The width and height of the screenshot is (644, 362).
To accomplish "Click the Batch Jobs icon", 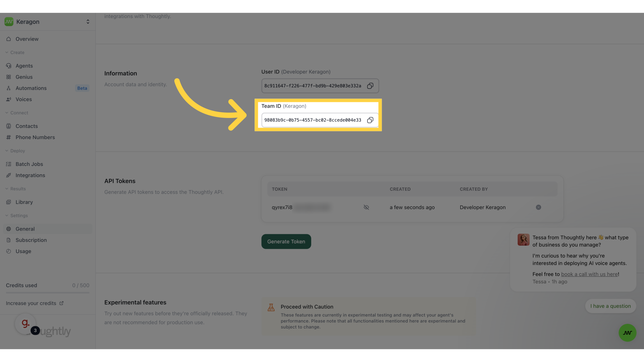I will pos(9,164).
